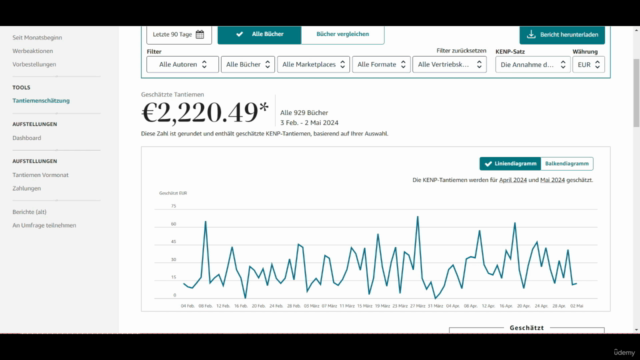Open Seit Monatsbeginn in sidebar
The height and width of the screenshot is (360, 640).
[37, 38]
